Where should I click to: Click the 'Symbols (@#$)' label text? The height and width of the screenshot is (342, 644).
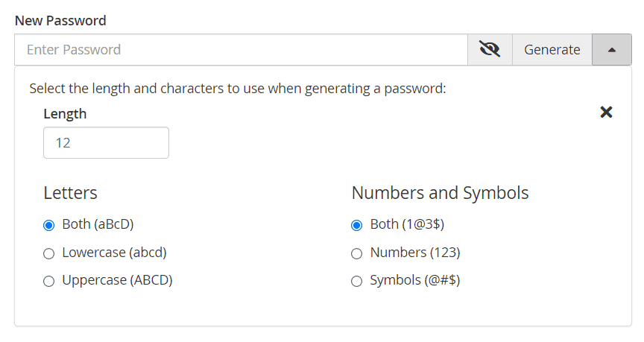click(415, 280)
